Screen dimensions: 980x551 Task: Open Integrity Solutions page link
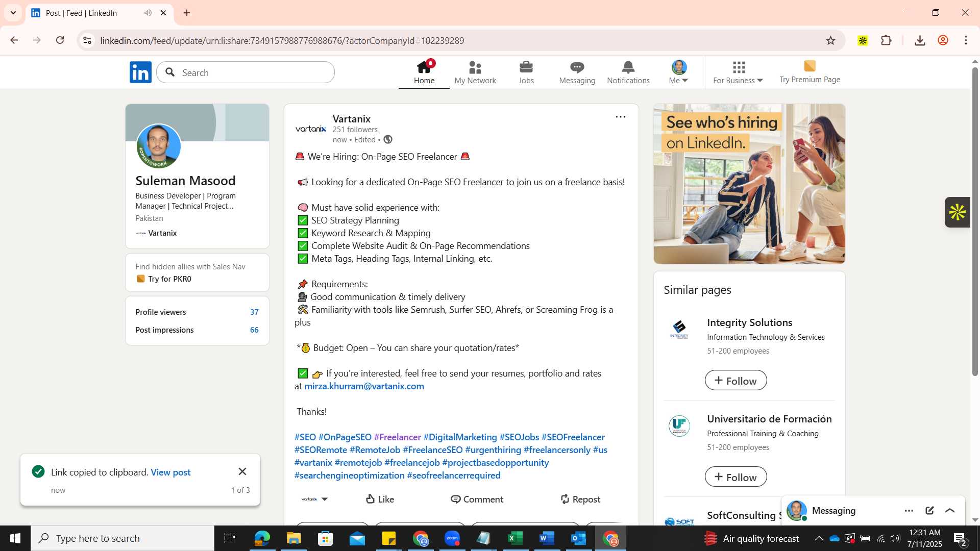(x=749, y=322)
